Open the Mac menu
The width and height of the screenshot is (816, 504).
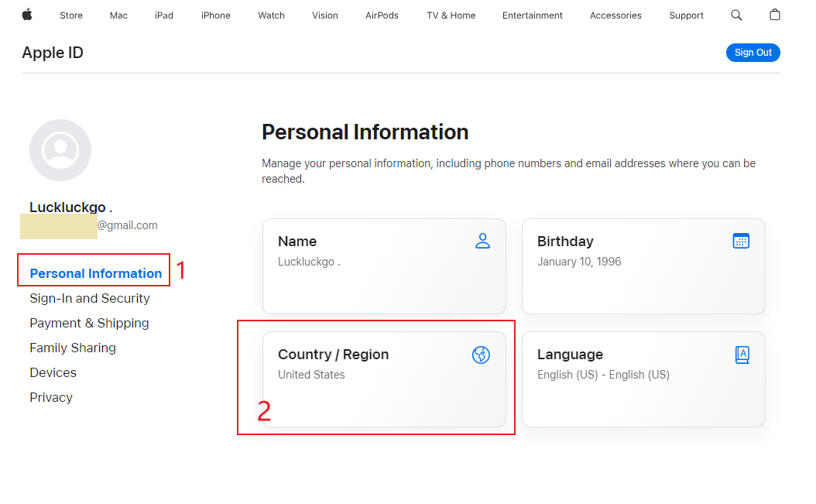click(118, 15)
